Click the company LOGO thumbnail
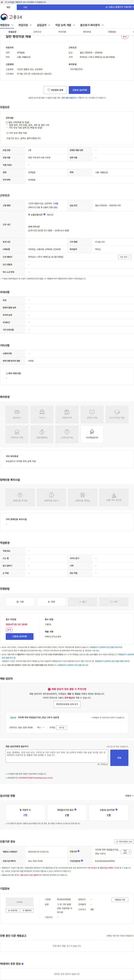Image resolution: width=134 pixels, height=980 pixels. click(x=19, y=902)
